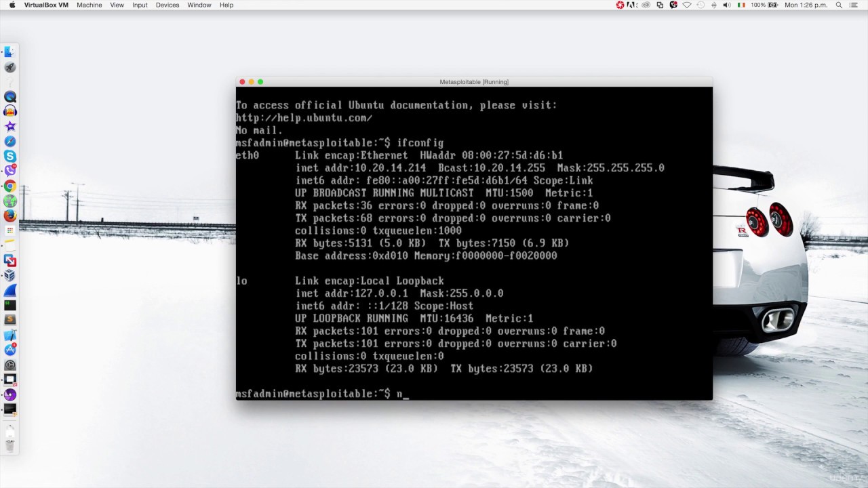The height and width of the screenshot is (488, 868).
Task: Click the volume speaker icon in menu bar
Action: [726, 5]
